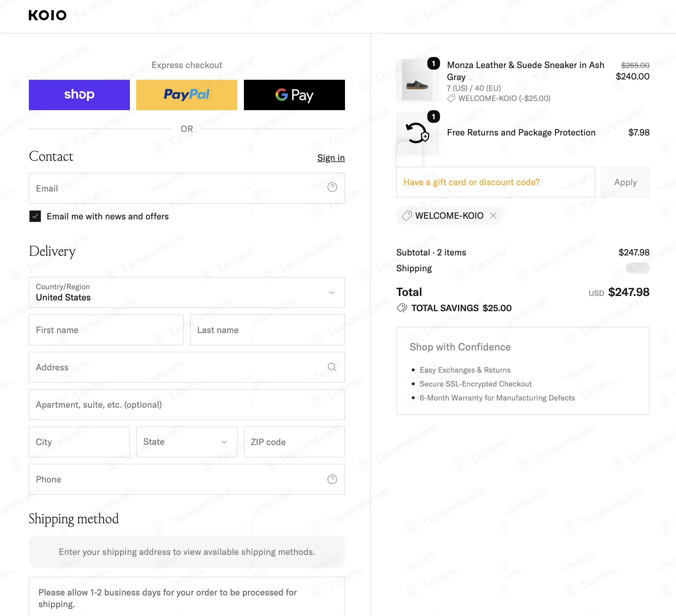Click the Apply discount button
Image resolution: width=676 pixels, height=616 pixels.
tap(625, 182)
